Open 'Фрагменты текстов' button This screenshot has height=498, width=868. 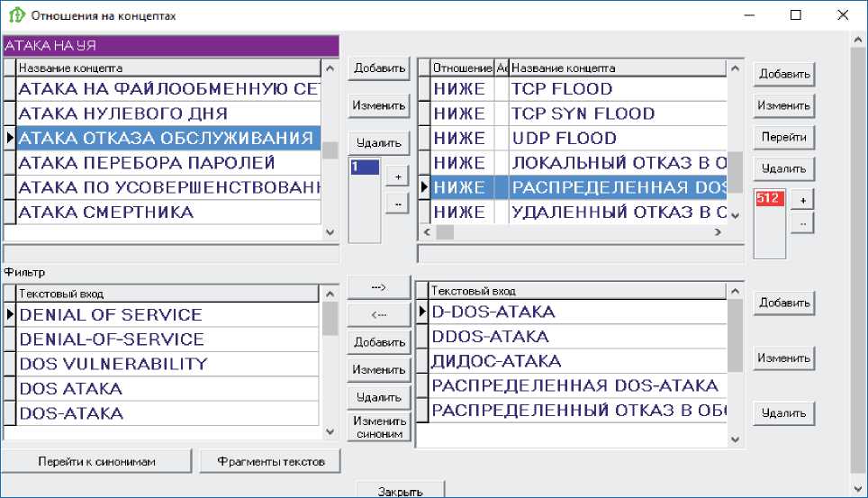click(x=271, y=461)
